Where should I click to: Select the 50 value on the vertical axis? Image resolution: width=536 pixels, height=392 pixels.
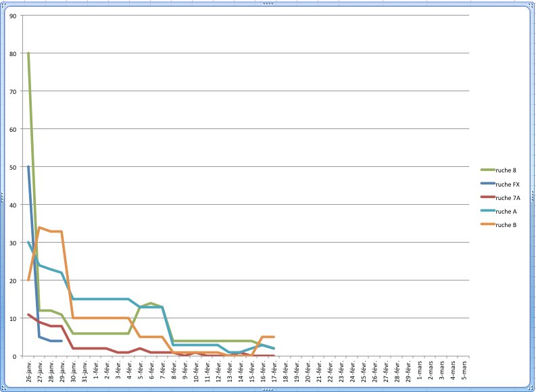[x=14, y=166]
